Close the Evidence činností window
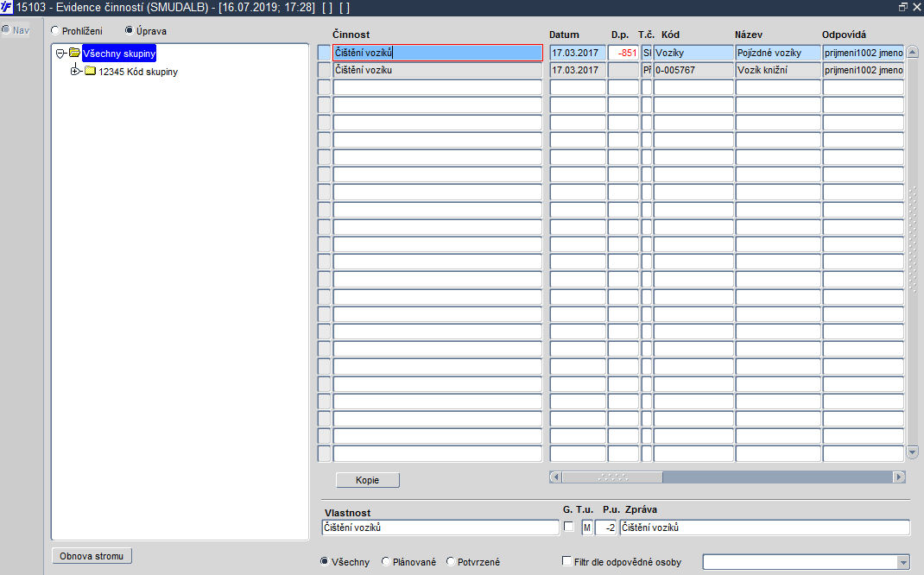 coord(916,7)
